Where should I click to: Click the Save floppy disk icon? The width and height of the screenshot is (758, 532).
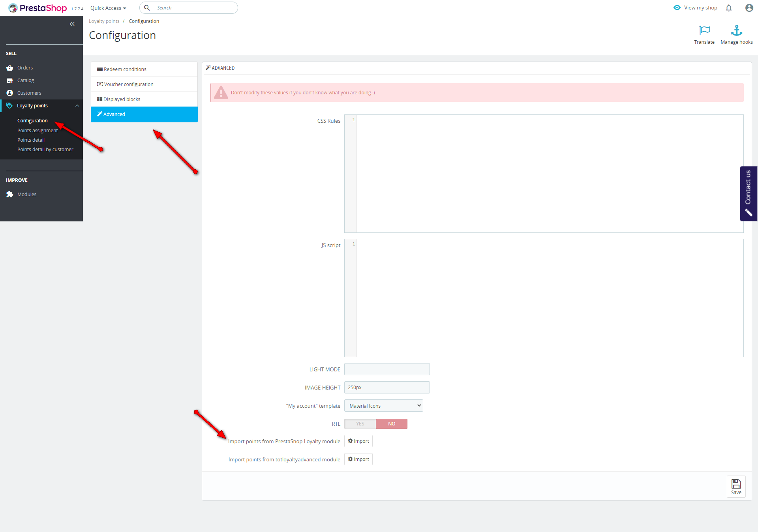point(736,486)
